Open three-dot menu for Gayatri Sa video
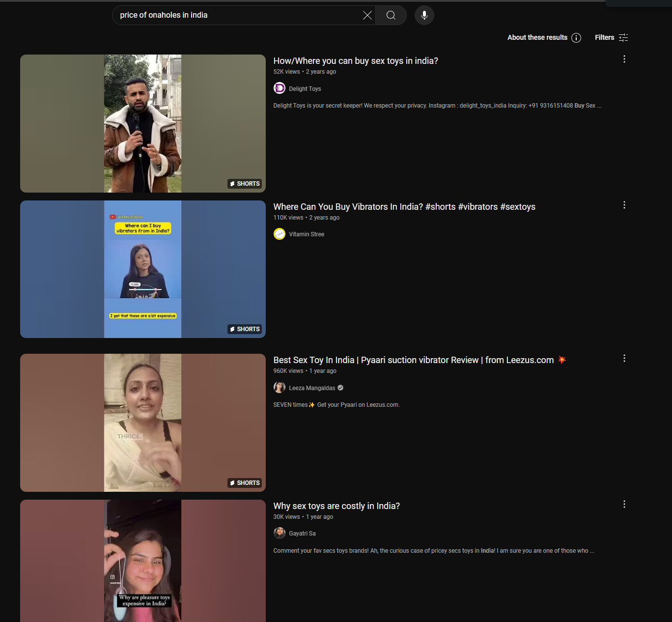Viewport: 672px width, 622px height. (x=624, y=504)
